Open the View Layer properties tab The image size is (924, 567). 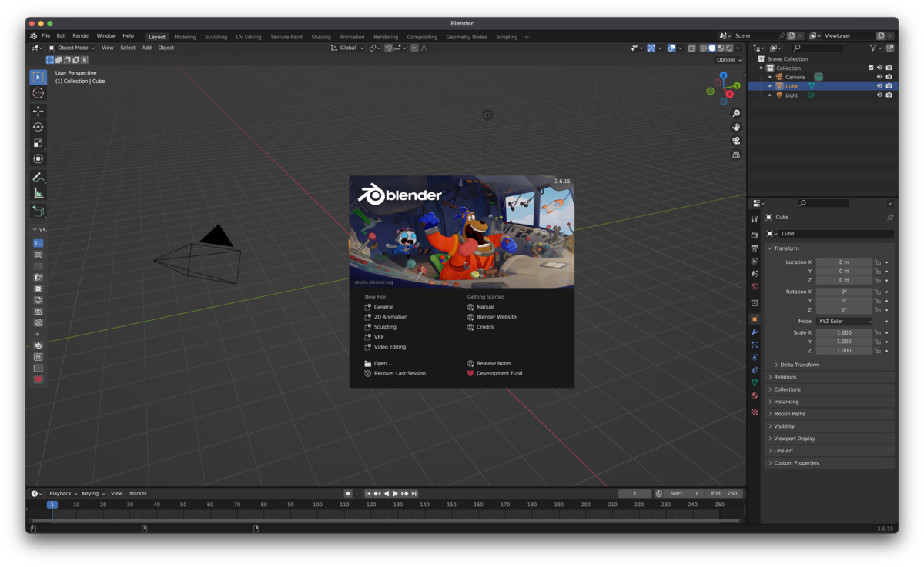point(755,262)
